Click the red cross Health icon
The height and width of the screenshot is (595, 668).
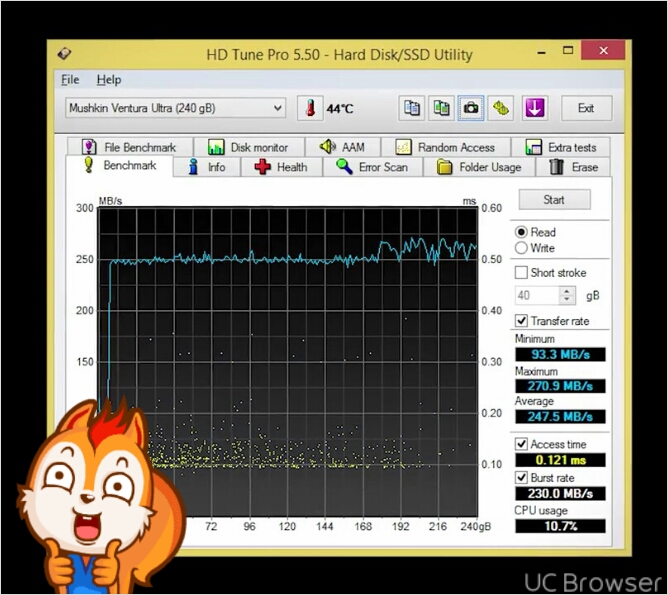tap(262, 167)
